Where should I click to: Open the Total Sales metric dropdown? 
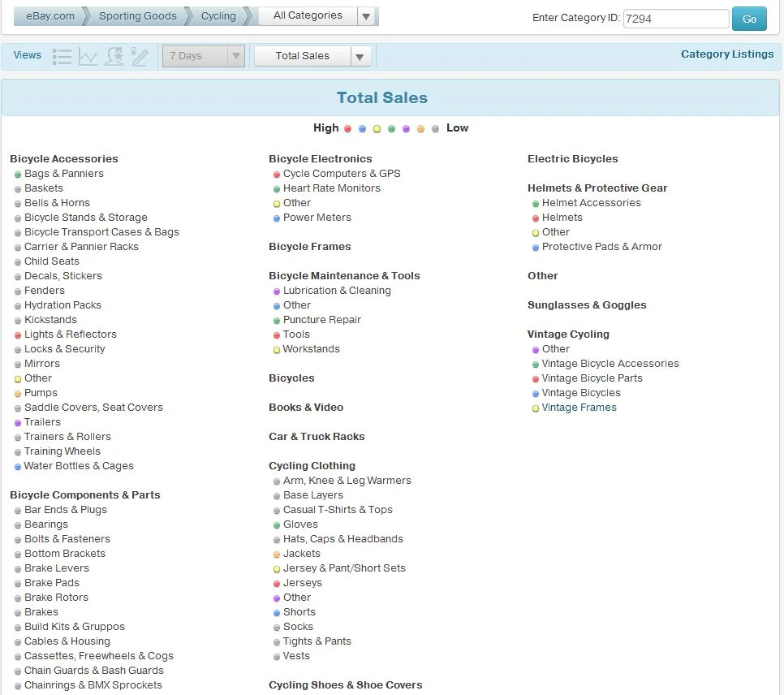(x=312, y=56)
